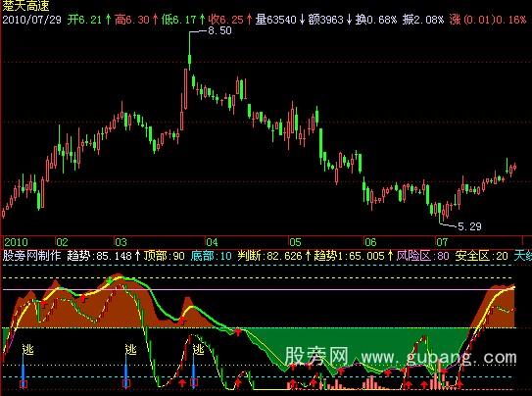Click the opening price 开6.21
The height and width of the screenshot is (396, 532).
(x=84, y=20)
